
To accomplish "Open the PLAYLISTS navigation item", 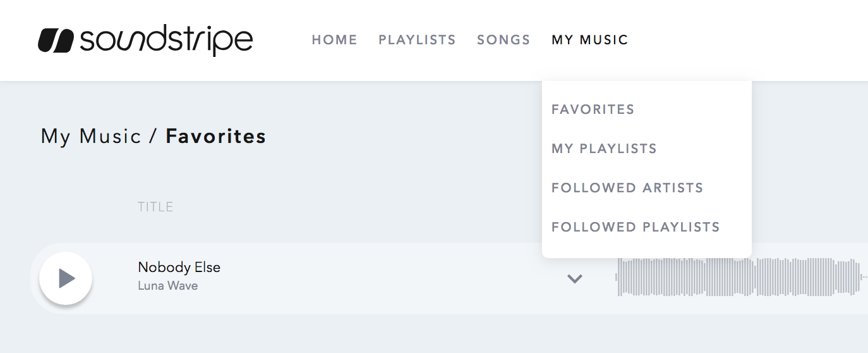I will point(417,40).
